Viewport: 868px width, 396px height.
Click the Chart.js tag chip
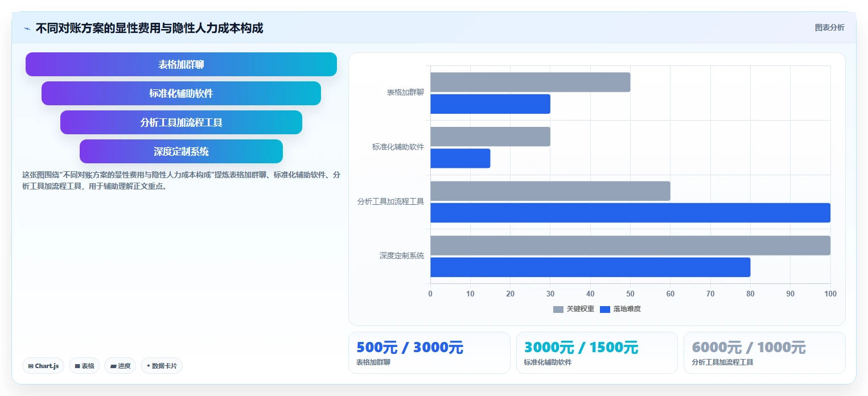43,366
